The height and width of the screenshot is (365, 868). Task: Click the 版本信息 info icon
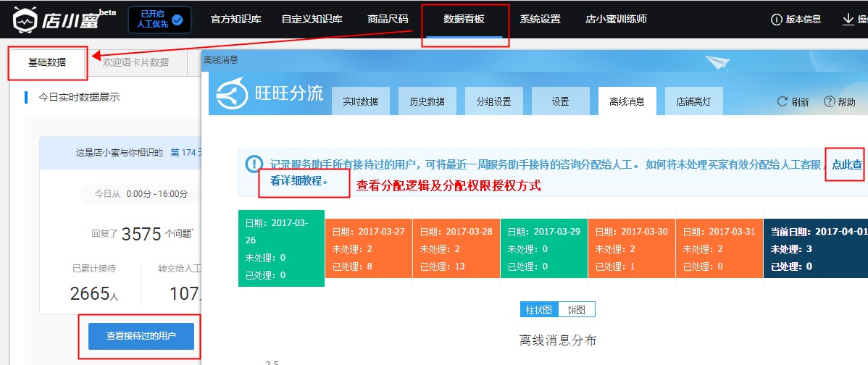pyautogui.click(x=777, y=20)
